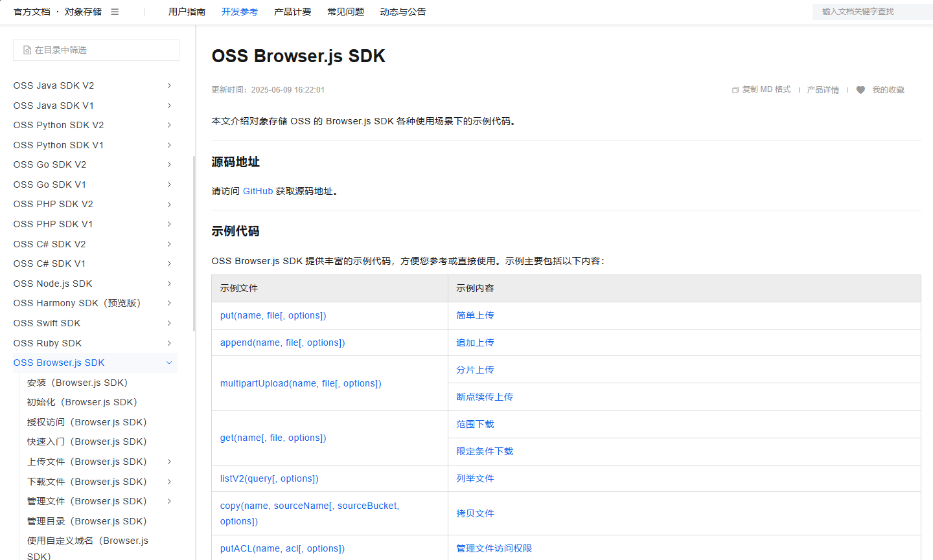Open copy(name, sourceName...) link
The image size is (933, 560).
(x=310, y=513)
